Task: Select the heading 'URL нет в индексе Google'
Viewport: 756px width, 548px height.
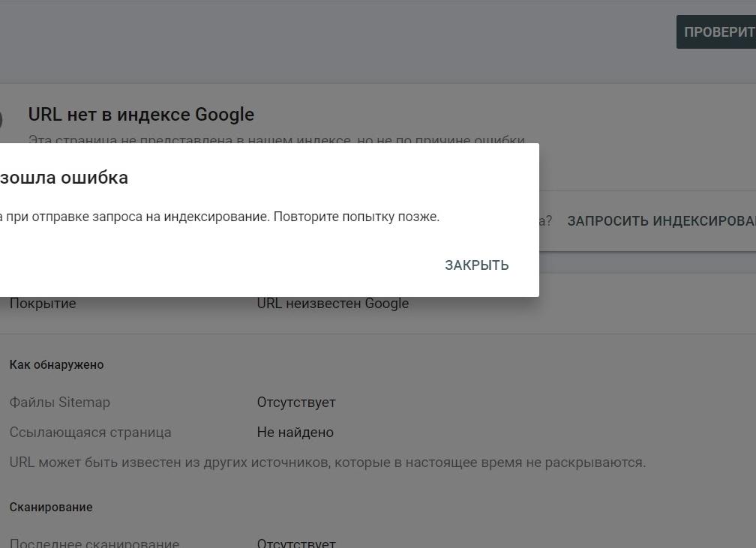Action: [141, 115]
